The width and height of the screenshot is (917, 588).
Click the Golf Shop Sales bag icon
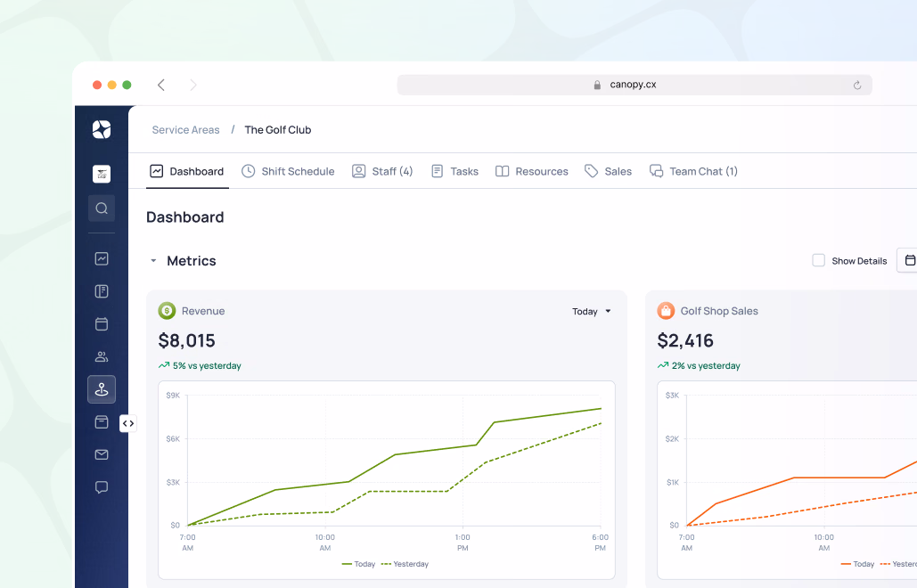point(666,311)
